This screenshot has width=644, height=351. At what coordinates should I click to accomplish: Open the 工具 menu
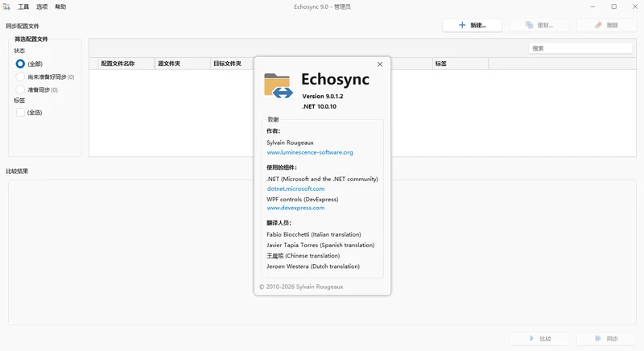[x=23, y=6]
